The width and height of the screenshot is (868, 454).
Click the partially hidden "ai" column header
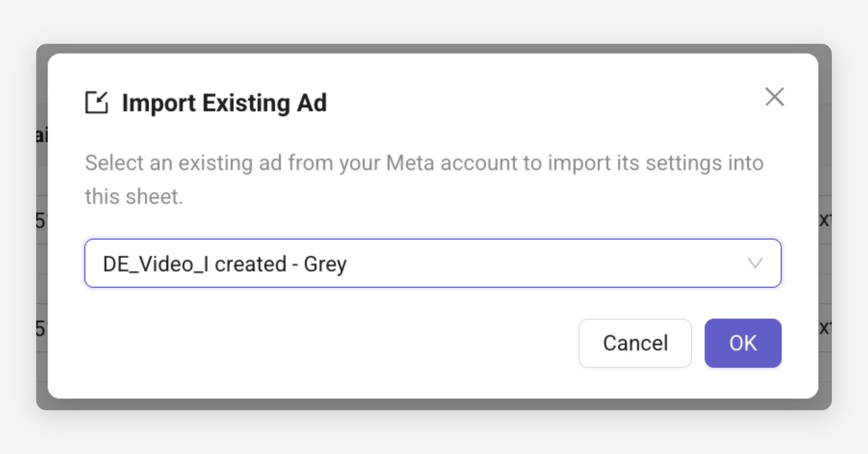[42, 135]
